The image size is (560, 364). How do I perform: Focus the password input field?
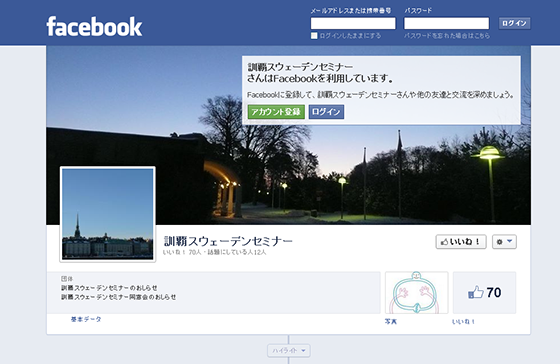click(x=446, y=24)
